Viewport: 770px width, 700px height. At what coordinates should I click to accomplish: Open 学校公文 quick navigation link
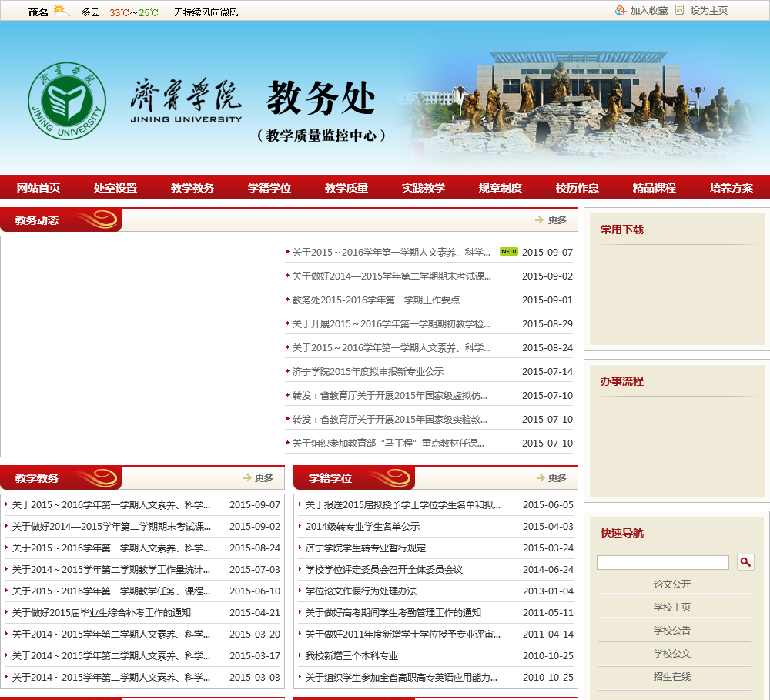(x=671, y=653)
